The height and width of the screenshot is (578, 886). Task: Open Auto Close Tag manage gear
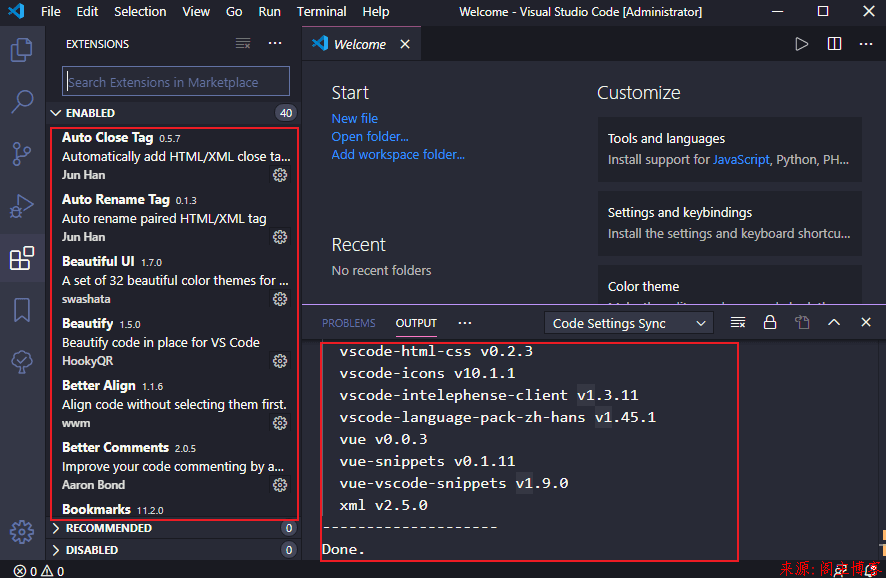click(x=280, y=175)
